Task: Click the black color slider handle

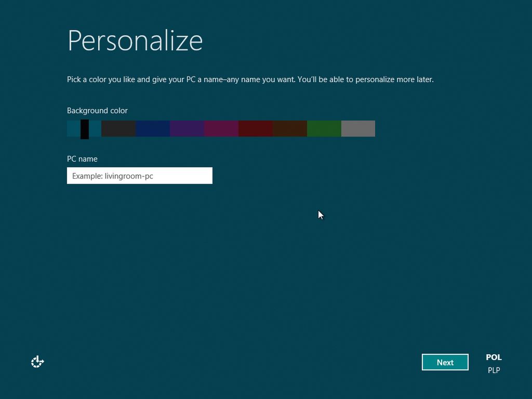Action: tap(85, 129)
